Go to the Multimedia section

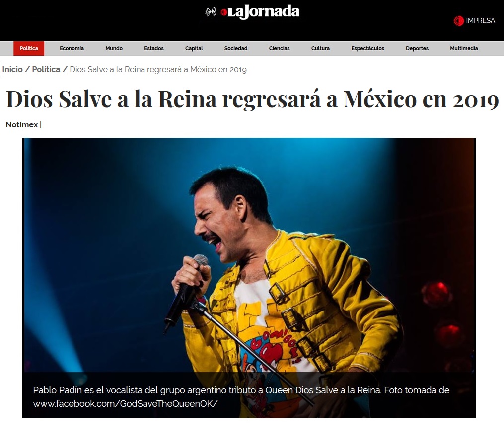tap(464, 48)
